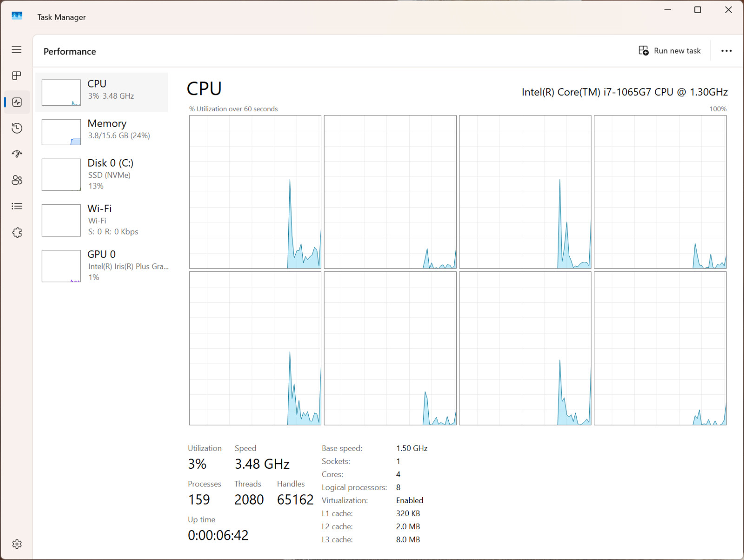Click the Virtualization Enabled value

point(410,500)
